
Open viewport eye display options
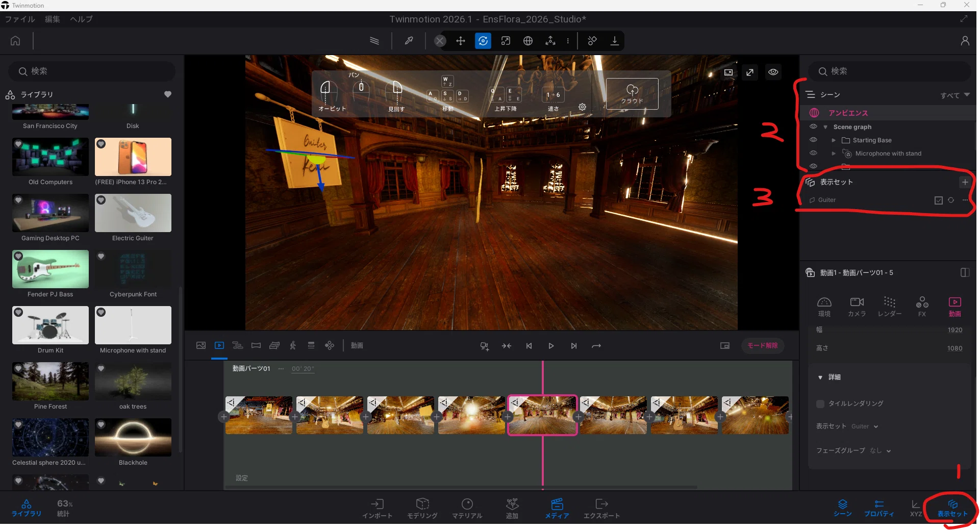coord(773,72)
